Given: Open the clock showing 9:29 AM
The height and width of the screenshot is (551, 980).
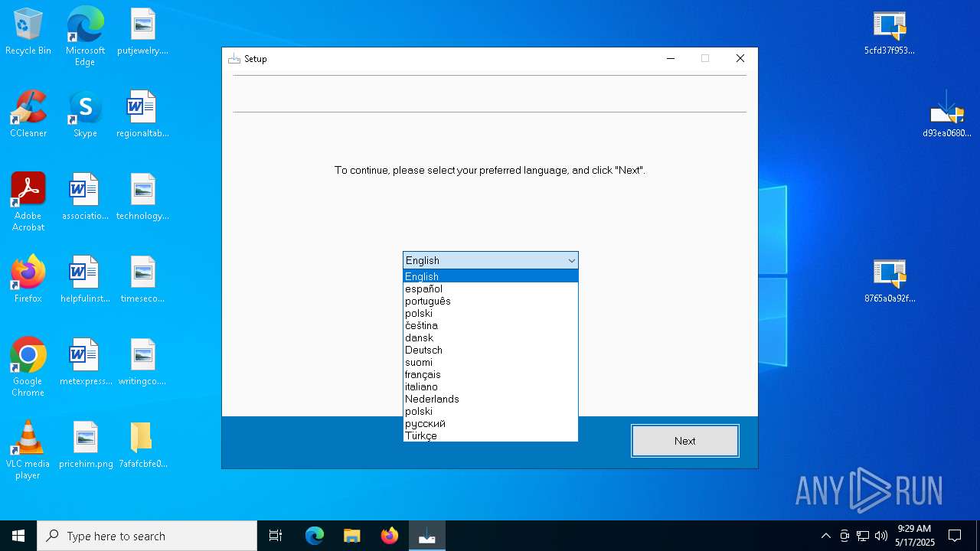Looking at the screenshot, I should tap(915, 536).
